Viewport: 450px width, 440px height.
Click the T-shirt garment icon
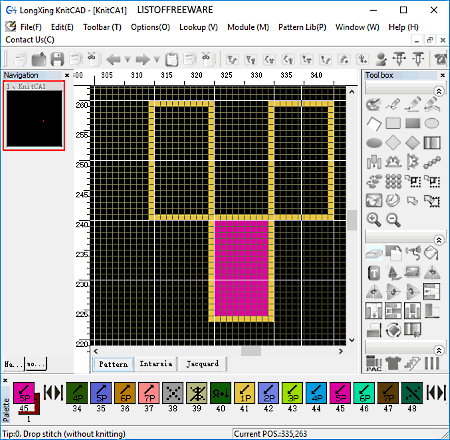[393, 363]
